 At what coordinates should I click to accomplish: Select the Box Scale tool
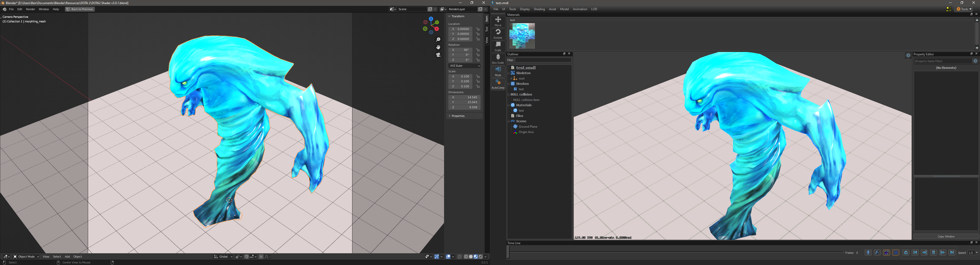pos(498,59)
